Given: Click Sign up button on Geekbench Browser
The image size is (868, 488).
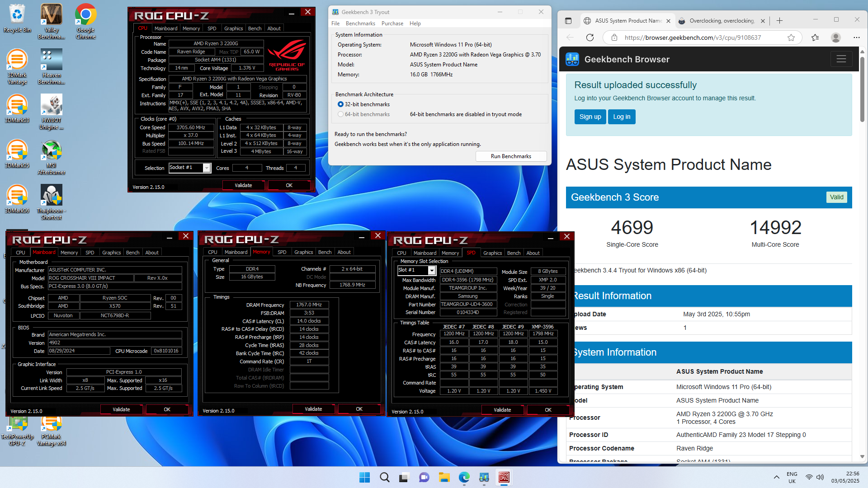Looking at the screenshot, I should (590, 117).
